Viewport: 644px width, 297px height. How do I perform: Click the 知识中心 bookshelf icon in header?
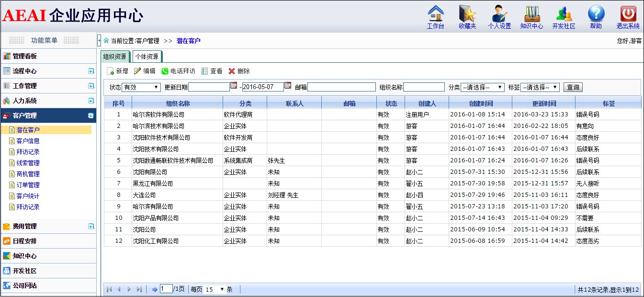(x=531, y=14)
